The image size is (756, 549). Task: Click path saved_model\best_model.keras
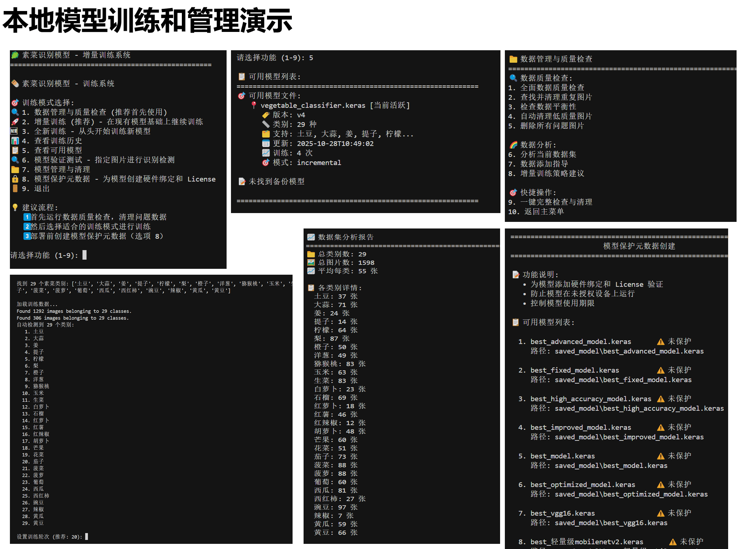[x=611, y=466]
